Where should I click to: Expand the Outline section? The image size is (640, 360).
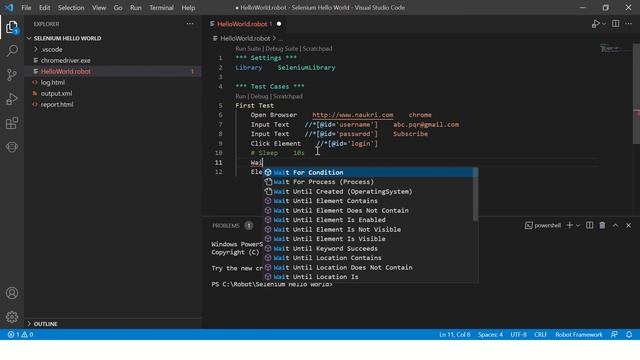pyautogui.click(x=45, y=324)
